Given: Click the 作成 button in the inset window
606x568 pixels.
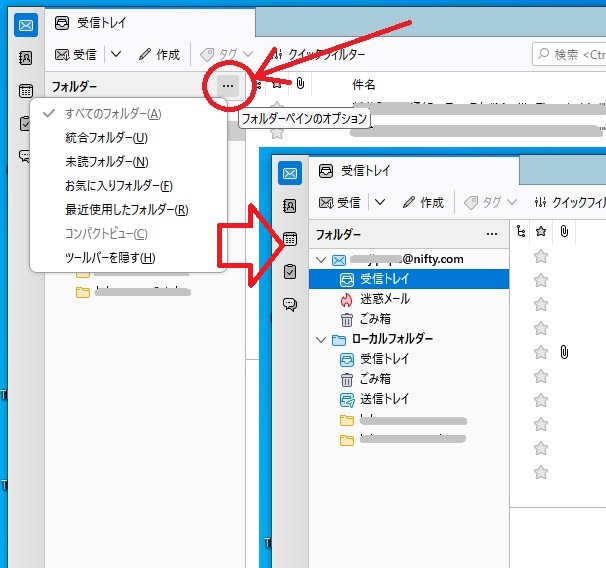Looking at the screenshot, I should 421,202.
